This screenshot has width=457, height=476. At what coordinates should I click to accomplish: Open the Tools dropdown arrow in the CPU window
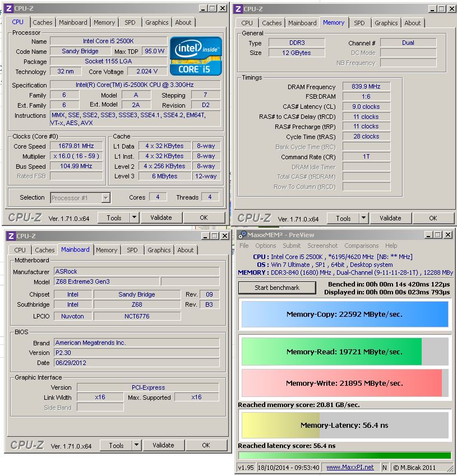point(135,218)
